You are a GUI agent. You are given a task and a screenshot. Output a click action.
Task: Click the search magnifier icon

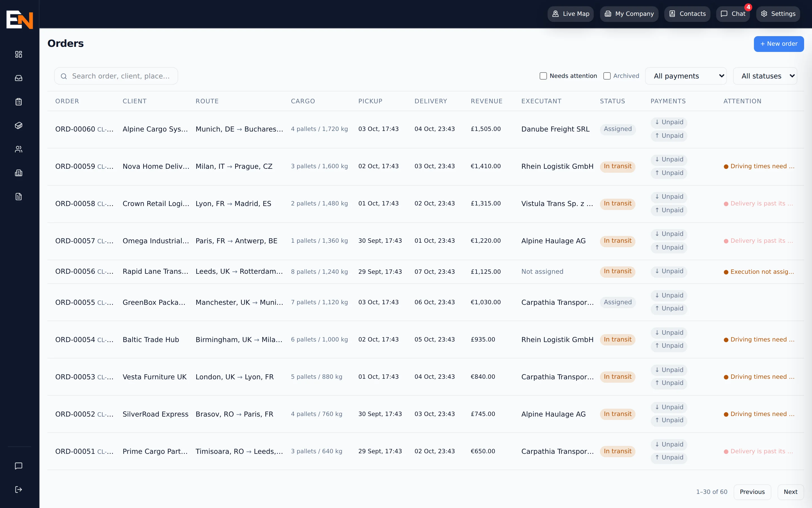[64, 76]
